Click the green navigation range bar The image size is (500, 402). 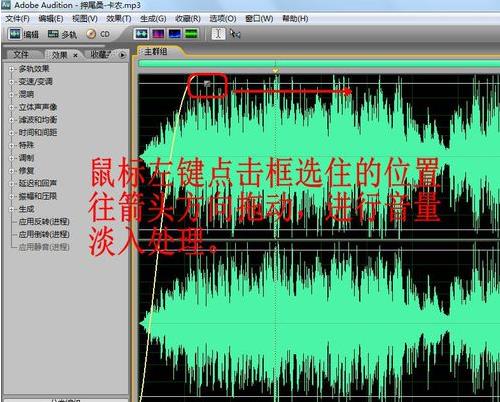pyautogui.click(x=319, y=63)
